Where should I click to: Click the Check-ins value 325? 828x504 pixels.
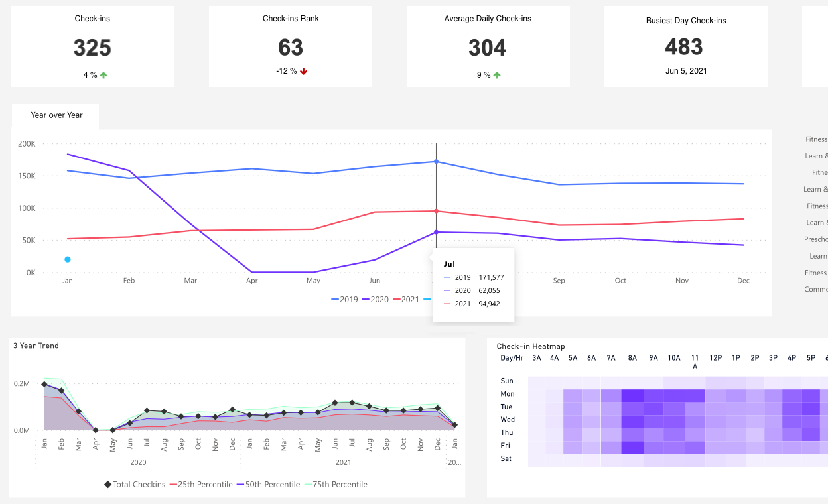pyautogui.click(x=92, y=48)
